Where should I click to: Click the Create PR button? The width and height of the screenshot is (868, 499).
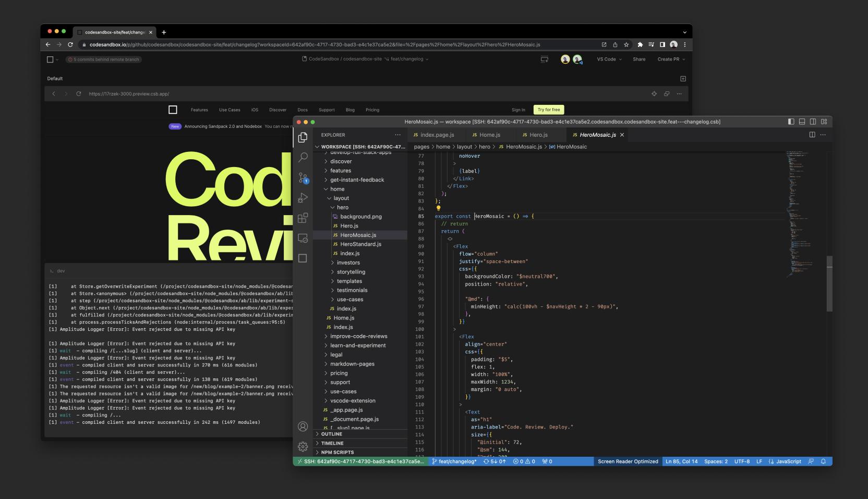coord(670,59)
